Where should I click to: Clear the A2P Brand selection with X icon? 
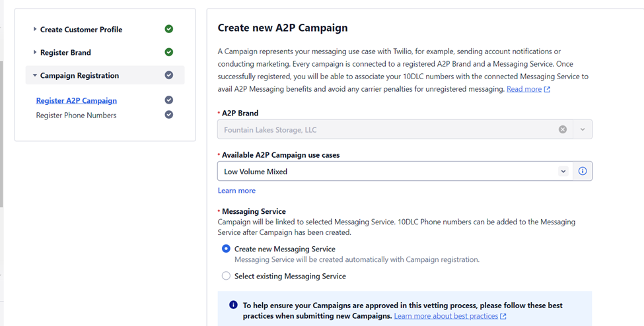click(x=563, y=129)
